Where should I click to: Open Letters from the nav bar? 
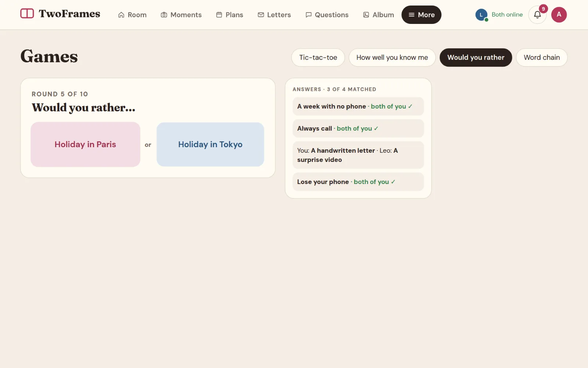point(274,15)
